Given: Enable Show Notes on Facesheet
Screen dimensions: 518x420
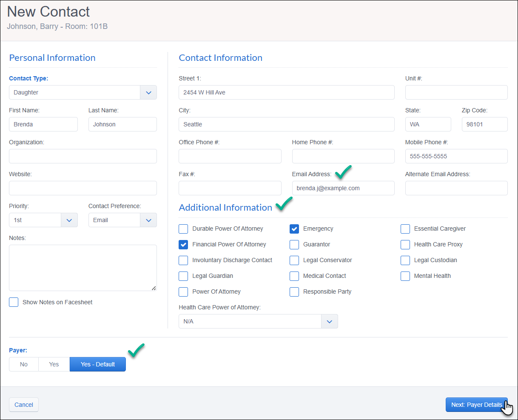Looking at the screenshot, I should click(14, 302).
